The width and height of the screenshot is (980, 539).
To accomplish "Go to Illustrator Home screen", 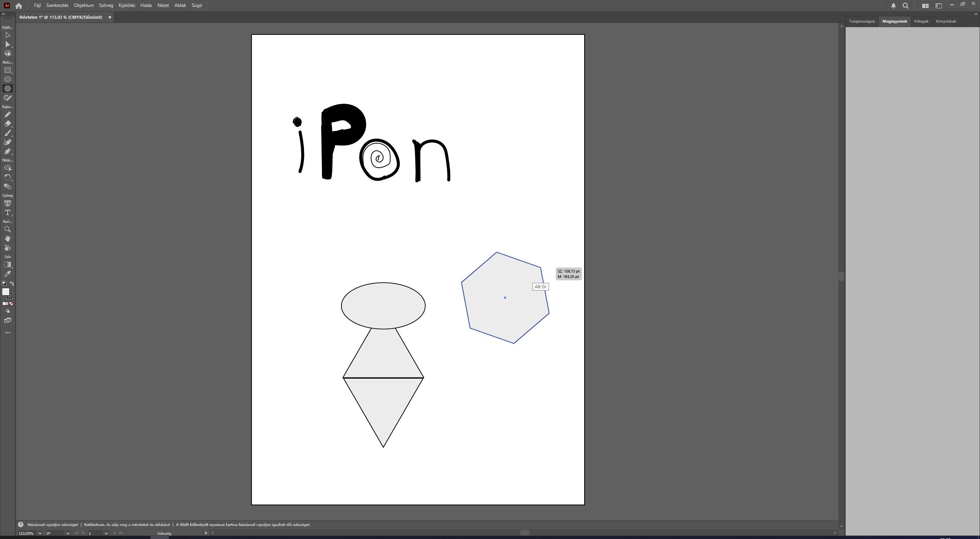I will pos(18,6).
